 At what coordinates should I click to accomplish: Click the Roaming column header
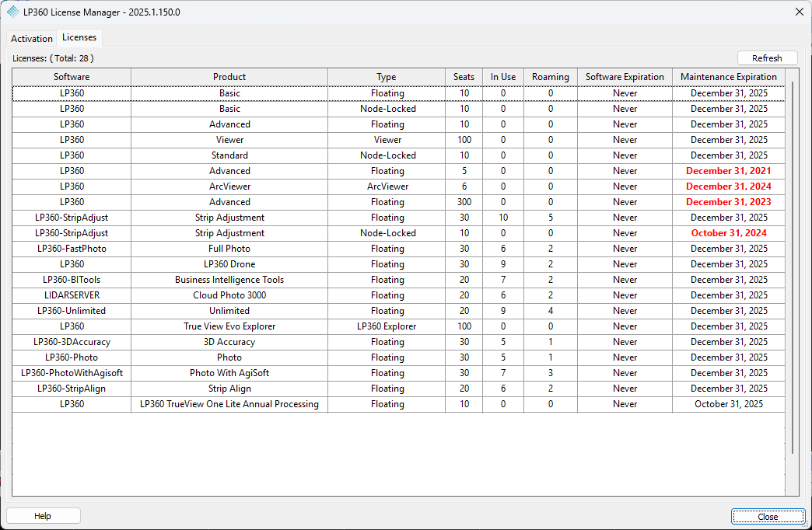coord(551,77)
